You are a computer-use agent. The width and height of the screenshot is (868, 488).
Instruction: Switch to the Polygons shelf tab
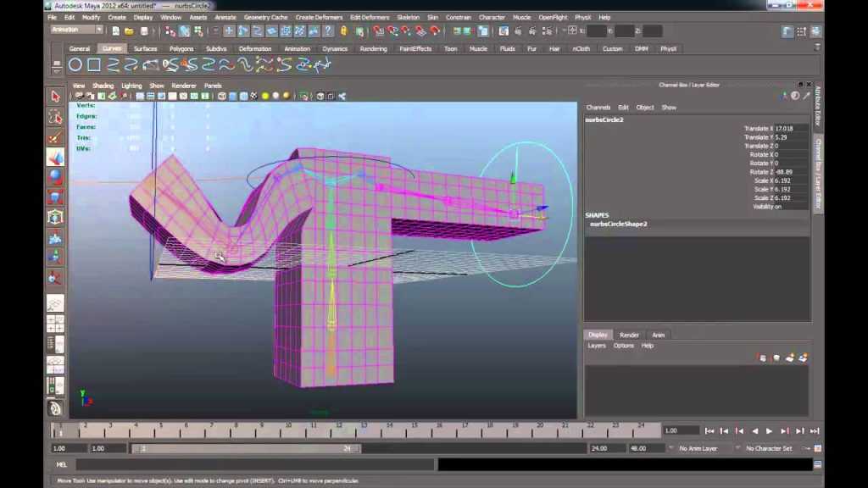[181, 48]
